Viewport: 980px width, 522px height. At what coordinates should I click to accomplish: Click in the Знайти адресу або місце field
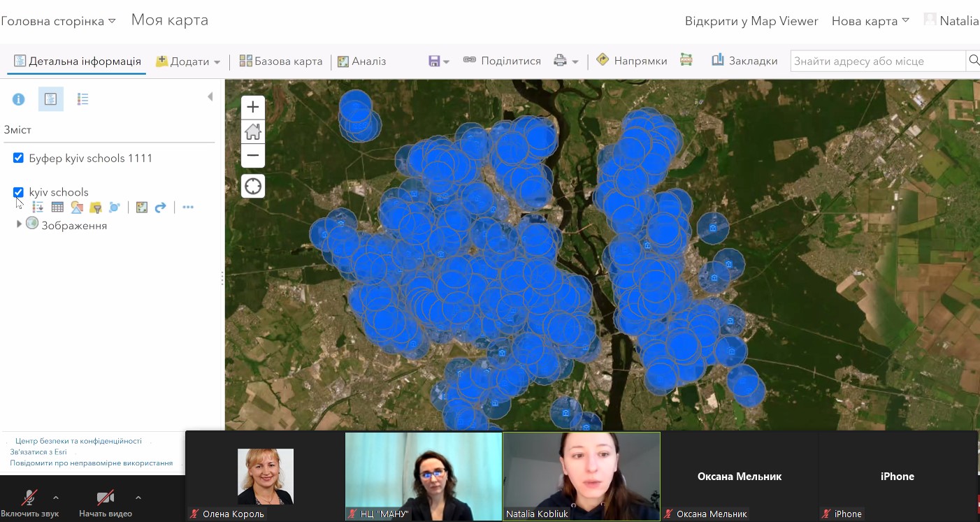877,61
